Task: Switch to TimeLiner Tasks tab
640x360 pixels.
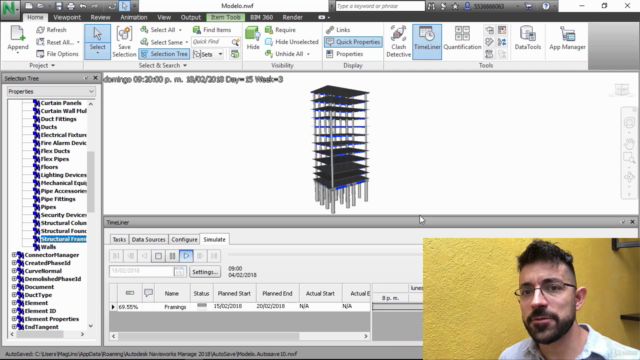Action: coord(119,240)
